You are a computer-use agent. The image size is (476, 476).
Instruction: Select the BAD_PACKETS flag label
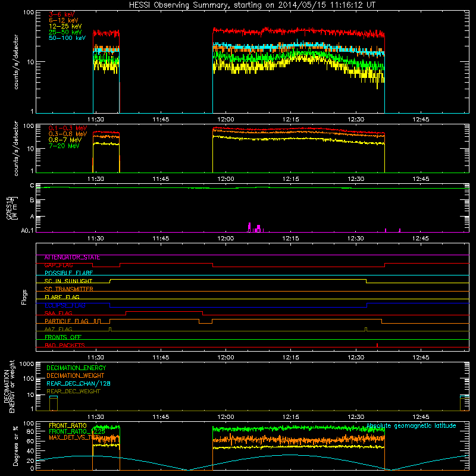[x=65, y=346]
